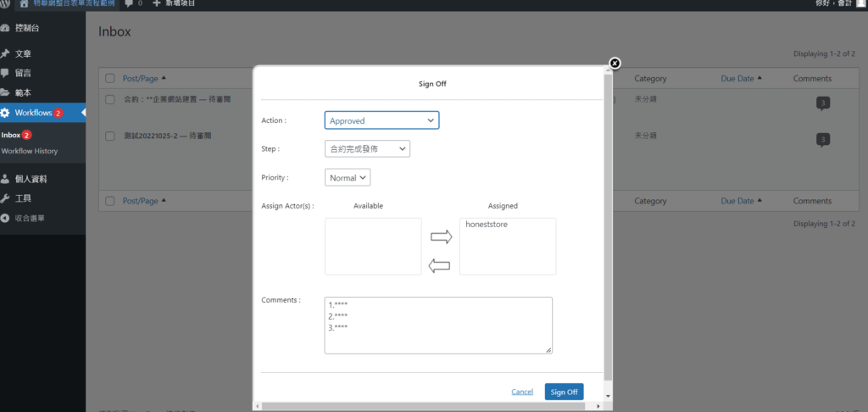The height and width of the screenshot is (412, 868).
Task: Toggle the select-all checkbox in table header
Action: (110, 79)
